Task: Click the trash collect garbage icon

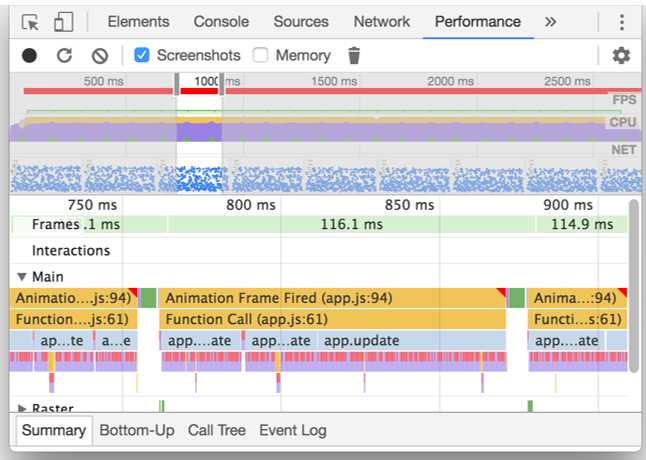Action: [x=354, y=56]
